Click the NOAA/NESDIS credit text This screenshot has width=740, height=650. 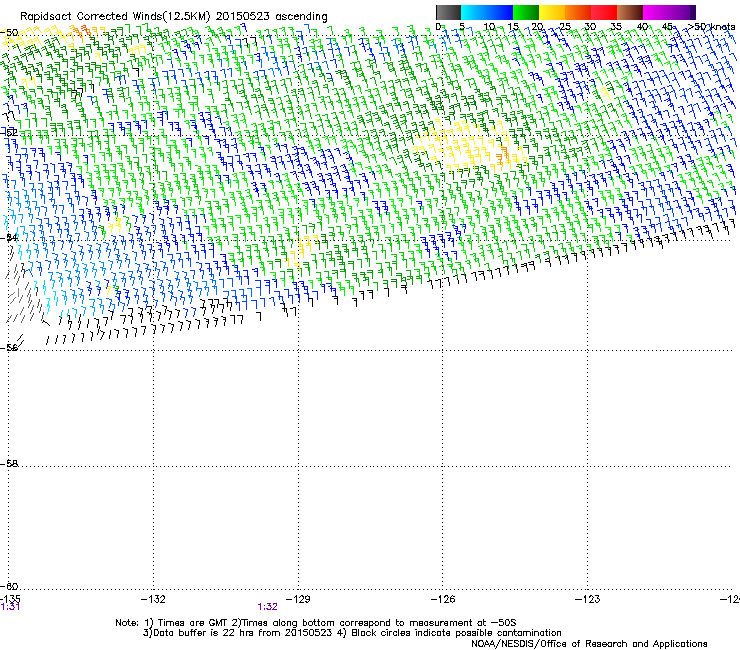tap(589, 644)
